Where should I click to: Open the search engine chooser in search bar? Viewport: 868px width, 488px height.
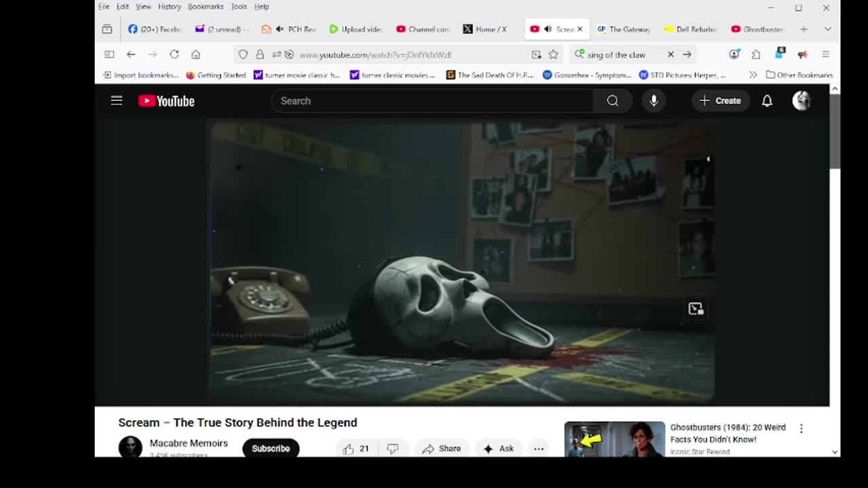pyautogui.click(x=580, y=54)
